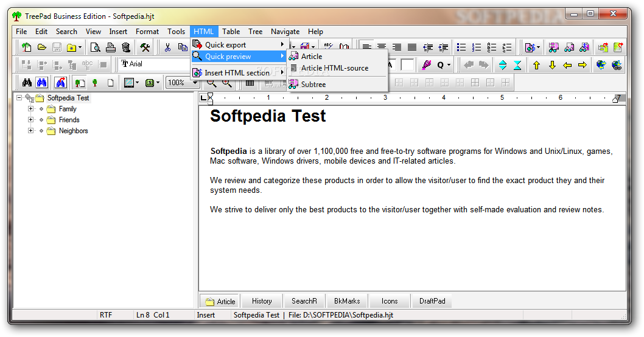644x337 pixels.
Task: Select Subtree preview option
Action: pos(338,84)
